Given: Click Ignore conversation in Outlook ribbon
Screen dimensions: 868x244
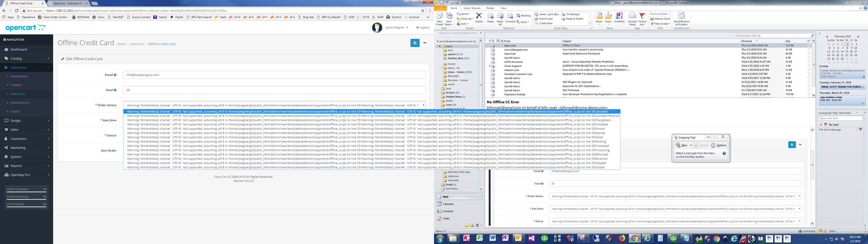Looking at the screenshot, I should coord(462,14).
